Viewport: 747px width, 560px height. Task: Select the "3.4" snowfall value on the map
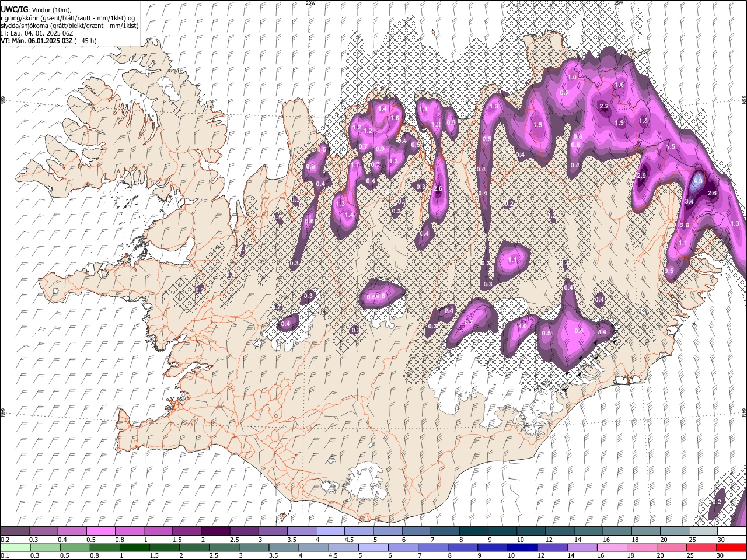click(x=689, y=201)
